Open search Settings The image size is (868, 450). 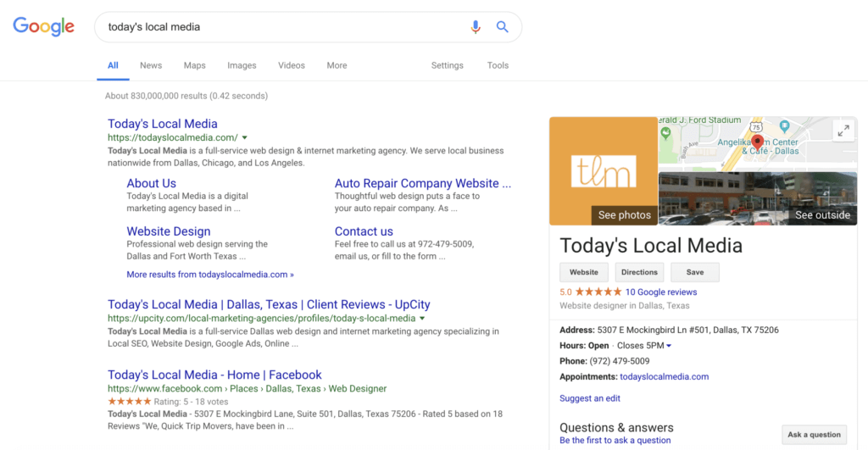(448, 65)
